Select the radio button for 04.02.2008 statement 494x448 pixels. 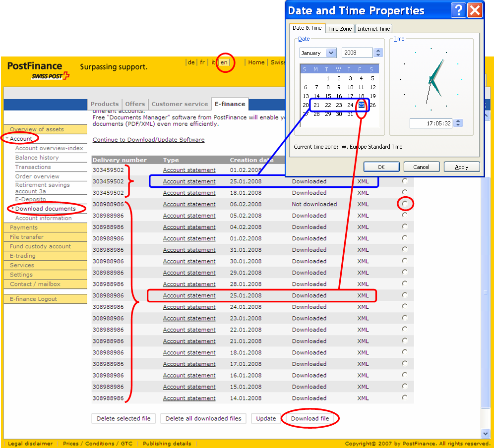(x=405, y=226)
